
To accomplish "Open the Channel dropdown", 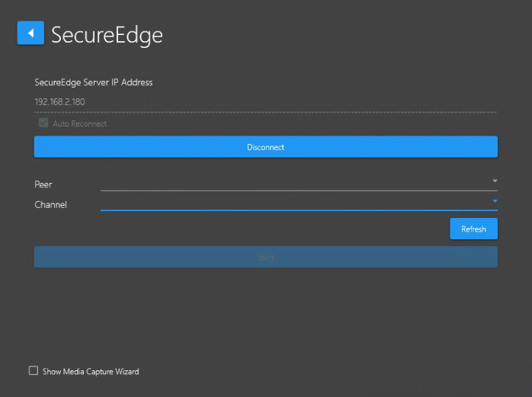I will (x=299, y=203).
